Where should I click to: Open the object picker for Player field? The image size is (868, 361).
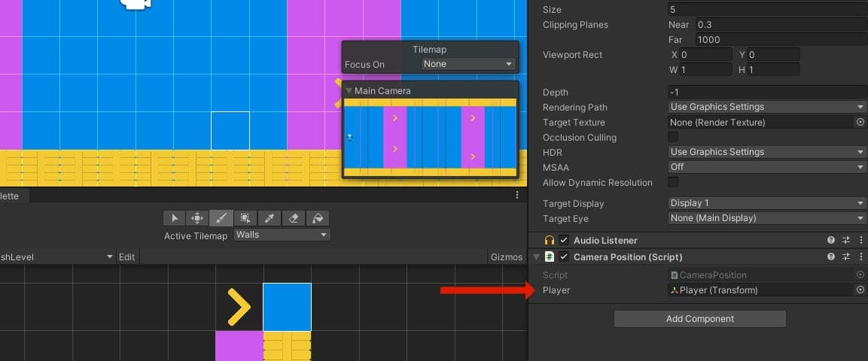coord(860,290)
